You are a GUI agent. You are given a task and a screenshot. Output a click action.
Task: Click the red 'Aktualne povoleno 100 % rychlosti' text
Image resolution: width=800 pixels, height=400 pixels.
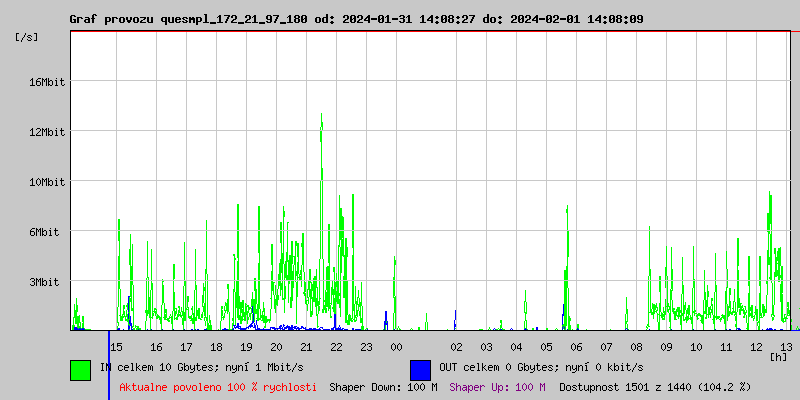(218, 386)
